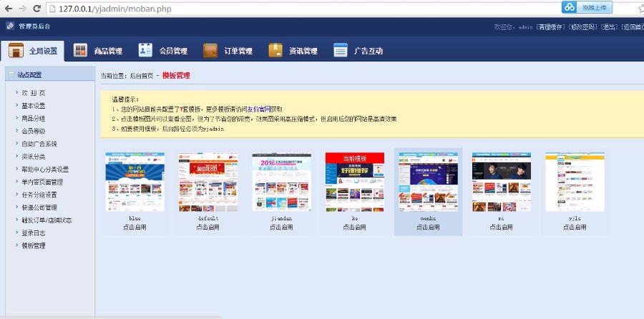
Task: Click 点击启用 under mi template
Action: click(501, 227)
